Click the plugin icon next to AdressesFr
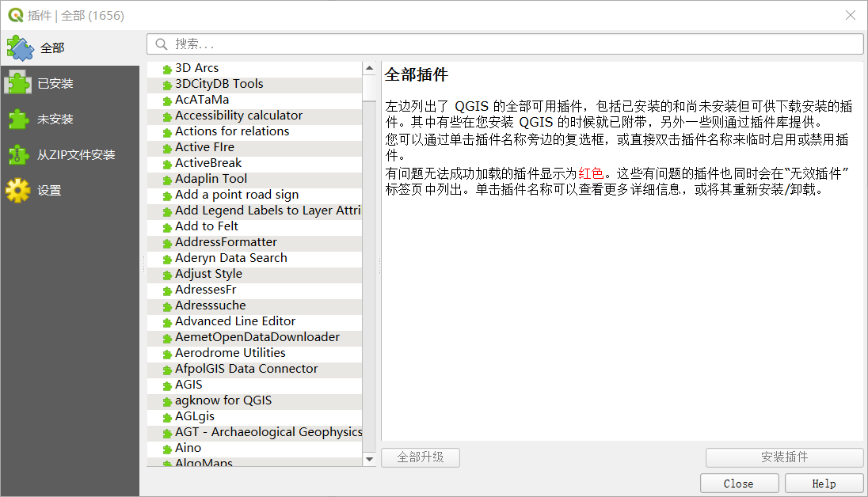 (167, 291)
